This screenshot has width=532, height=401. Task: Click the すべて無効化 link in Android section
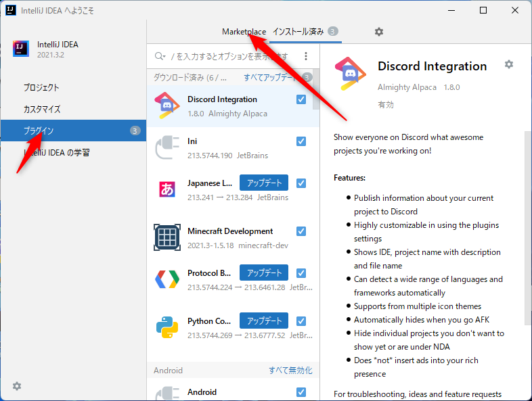click(x=290, y=371)
